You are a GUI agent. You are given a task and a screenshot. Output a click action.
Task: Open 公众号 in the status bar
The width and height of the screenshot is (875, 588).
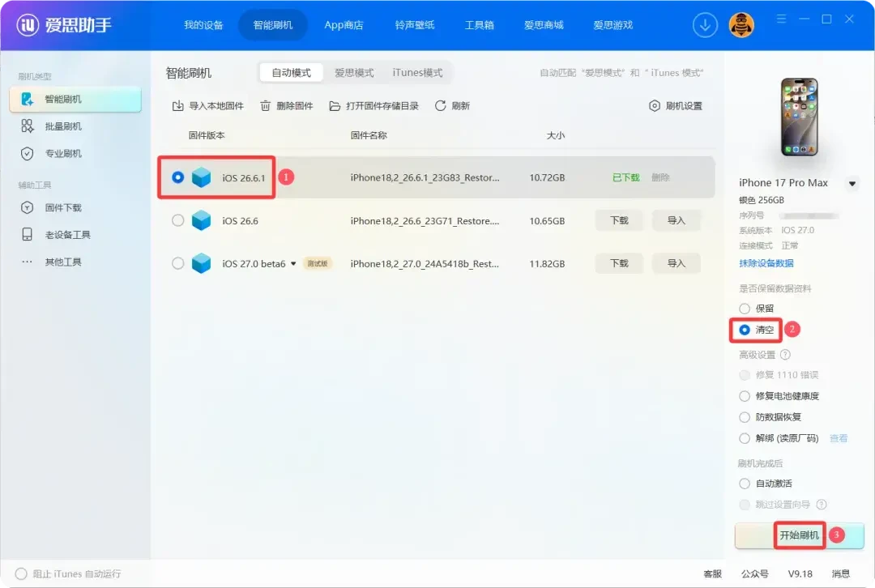(x=754, y=573)
